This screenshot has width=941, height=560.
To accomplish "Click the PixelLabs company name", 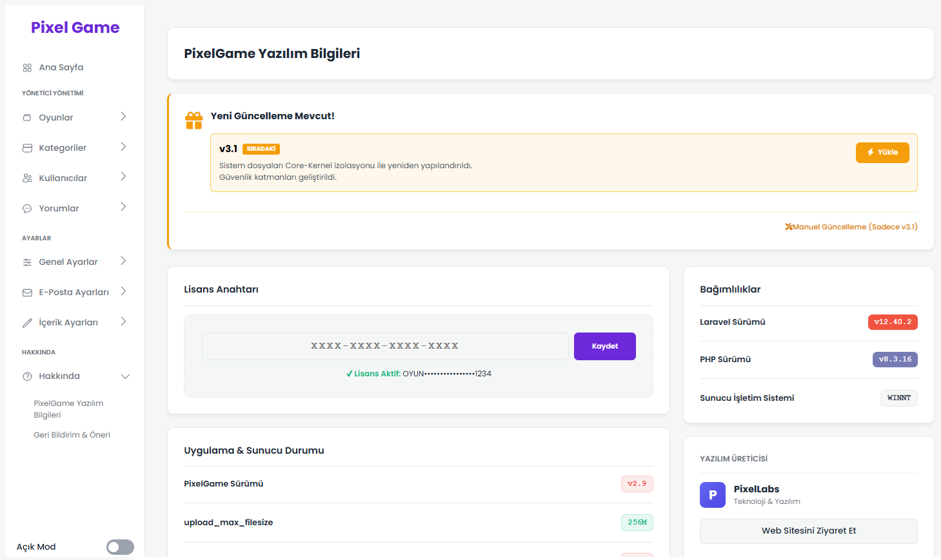I will point(757,489).
